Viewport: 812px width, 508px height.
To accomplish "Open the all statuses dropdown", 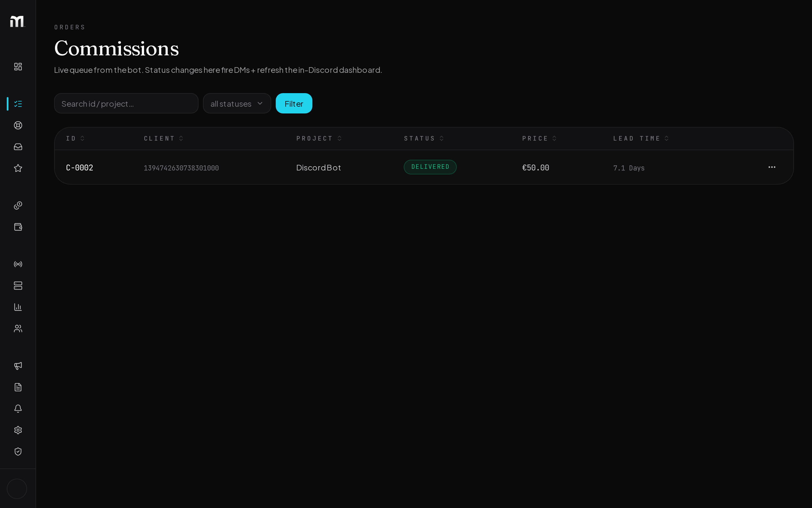I will (x=237, y=104).
